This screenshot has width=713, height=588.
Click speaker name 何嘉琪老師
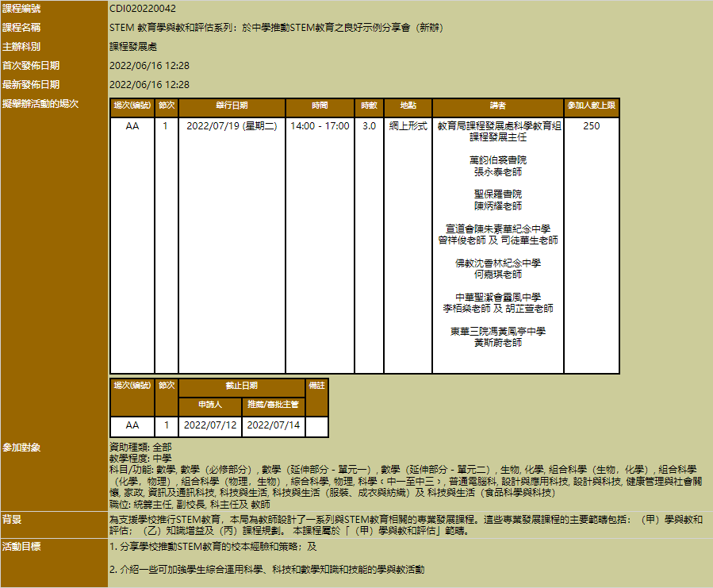pyautogui.click(x=497, y=275)
